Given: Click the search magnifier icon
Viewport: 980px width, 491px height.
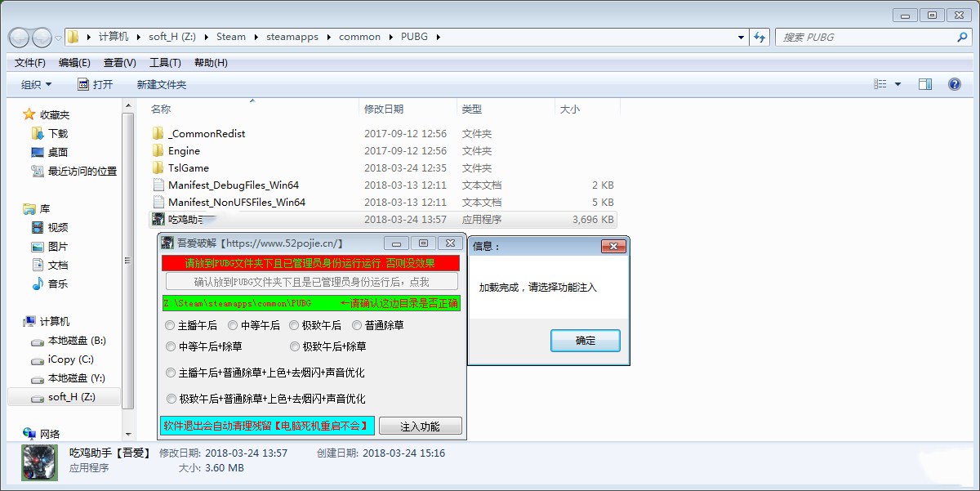Looking at the screenshot, I should pos(961,37).
